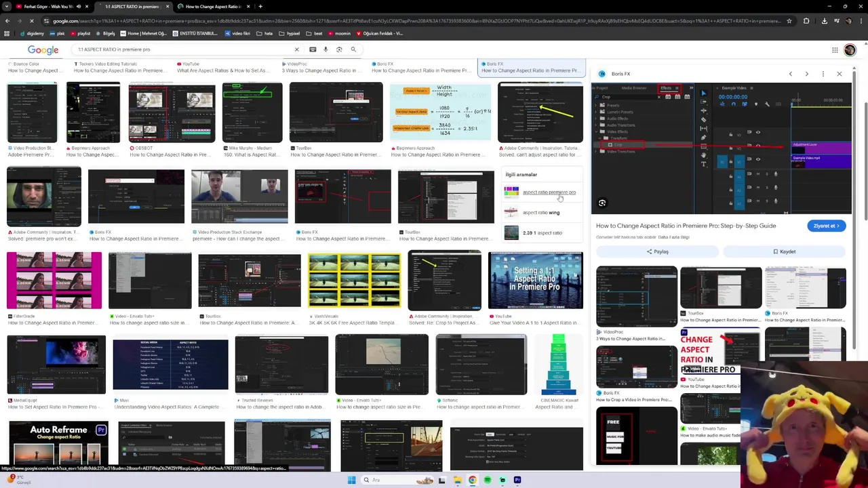Viewport: 868px width, 488px height.
Task: Go back with the browser back arrow
Action: [x=7, y=21]
